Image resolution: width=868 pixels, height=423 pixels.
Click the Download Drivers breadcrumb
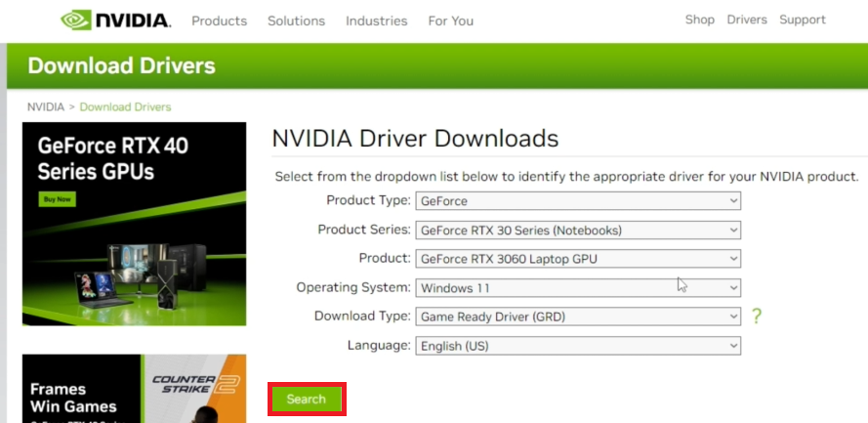tap(126, 106)
